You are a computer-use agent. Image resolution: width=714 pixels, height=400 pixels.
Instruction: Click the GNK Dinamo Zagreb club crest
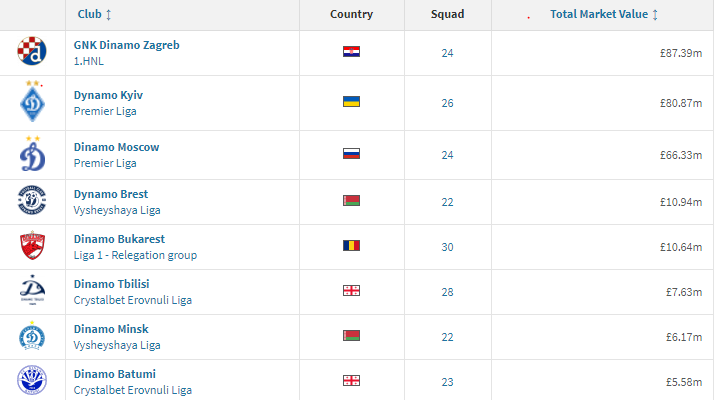[32, 51]
